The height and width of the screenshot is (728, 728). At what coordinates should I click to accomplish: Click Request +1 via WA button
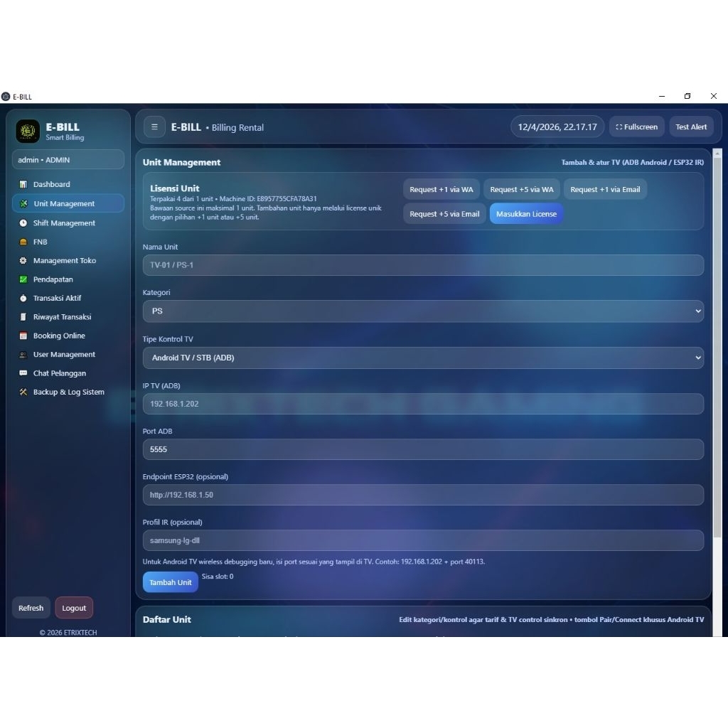[x=441, y=189]
